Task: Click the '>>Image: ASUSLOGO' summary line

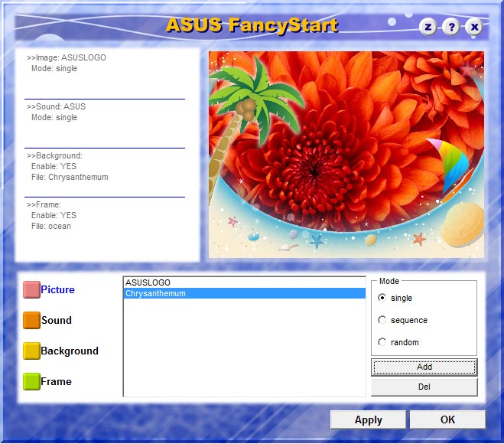Action: 67,57
